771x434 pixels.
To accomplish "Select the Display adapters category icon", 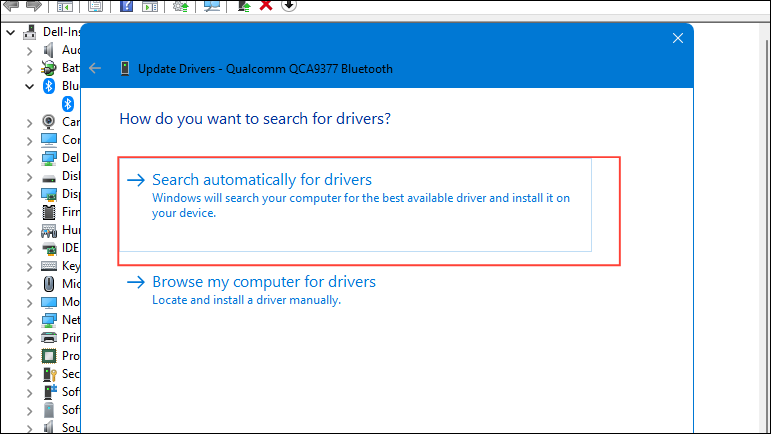I will 49,195.
